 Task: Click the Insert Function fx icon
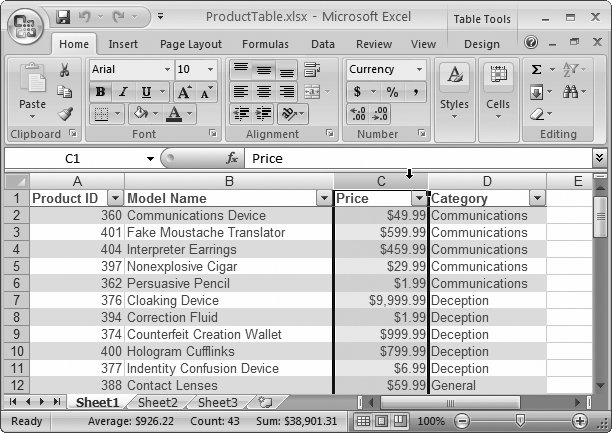232,159
